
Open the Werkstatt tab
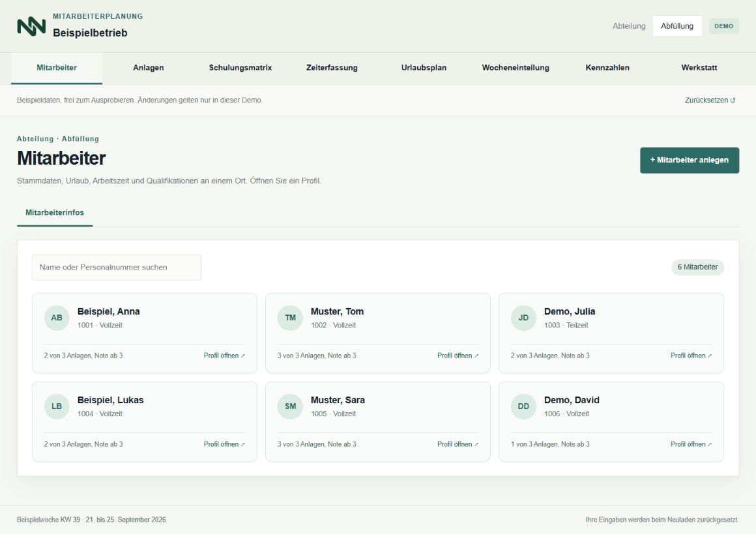pos(699,68)
